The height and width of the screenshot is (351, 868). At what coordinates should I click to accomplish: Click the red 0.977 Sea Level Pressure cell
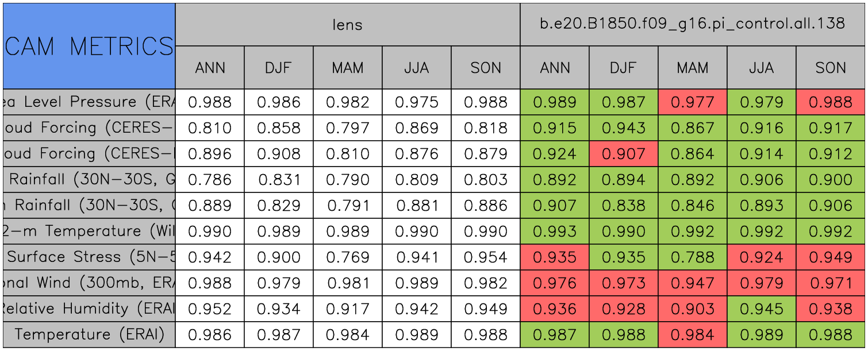[692, 102]
